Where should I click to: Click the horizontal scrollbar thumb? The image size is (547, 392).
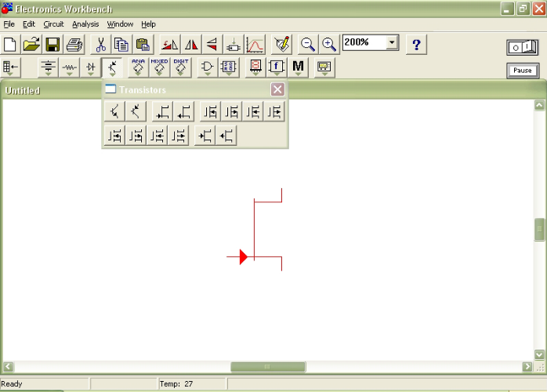268,367
